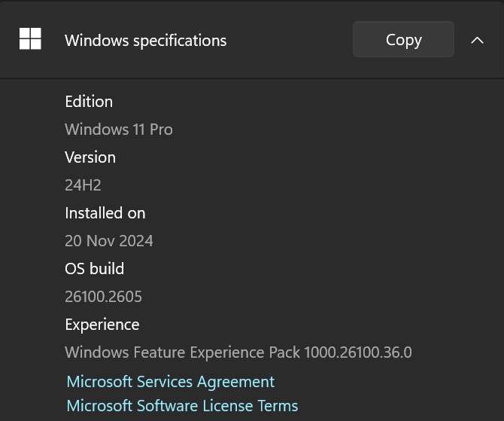Click the "Windows specifications" heading text
Image resolution: width=504 pixels, height=421 pixels.
coord(145,40)
